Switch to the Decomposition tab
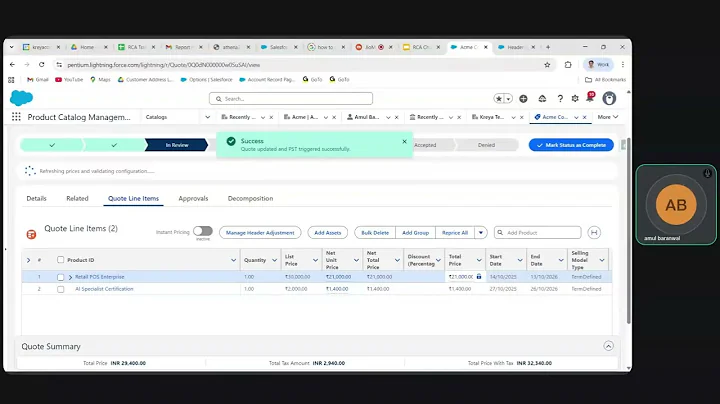 coord(250,198)
